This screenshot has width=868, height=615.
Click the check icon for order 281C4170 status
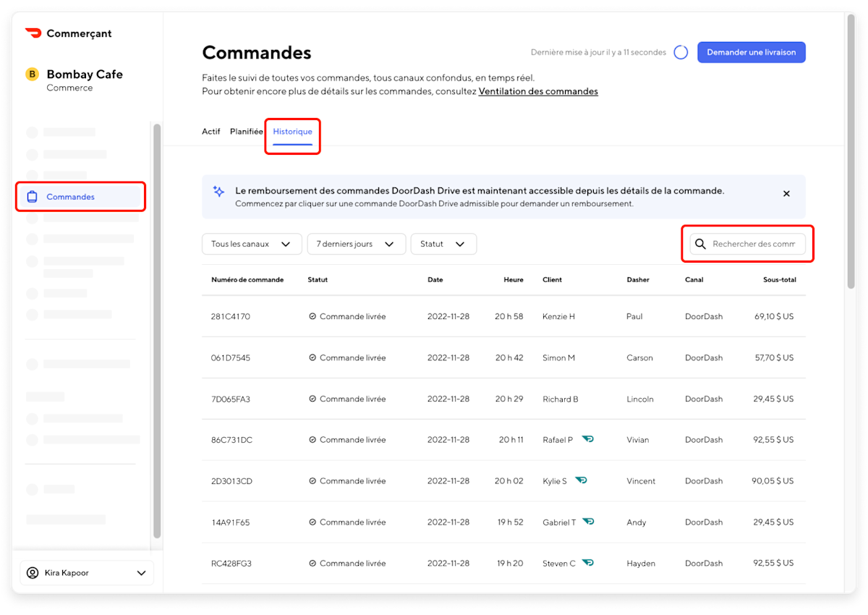[312, 316]
